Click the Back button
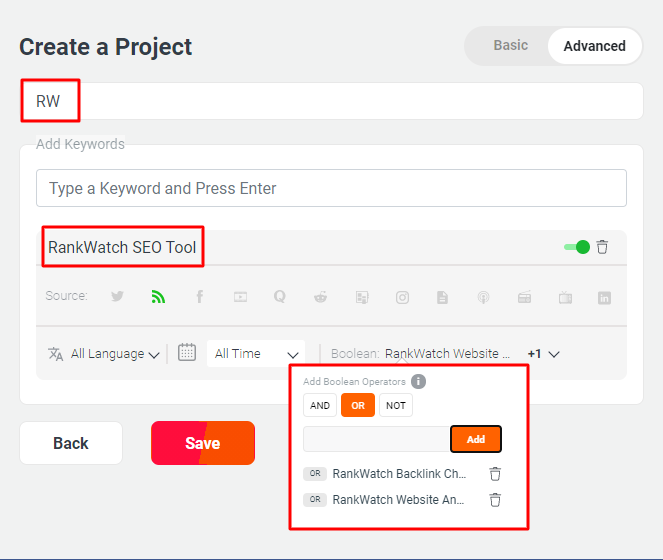The image size is (663, 560). pos(71,443)
